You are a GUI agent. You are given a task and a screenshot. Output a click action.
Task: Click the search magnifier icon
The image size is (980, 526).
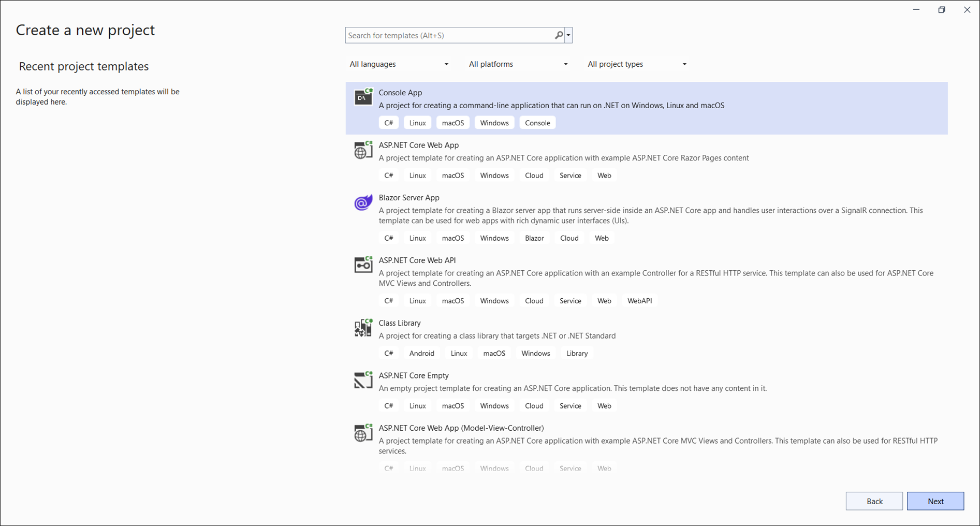click(x=559, y=35)
